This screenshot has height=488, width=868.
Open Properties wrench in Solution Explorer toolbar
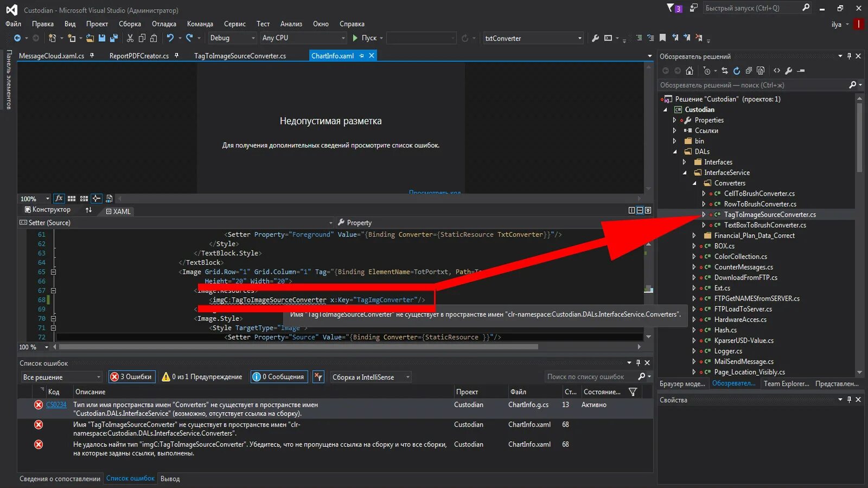tap(789, 70)
